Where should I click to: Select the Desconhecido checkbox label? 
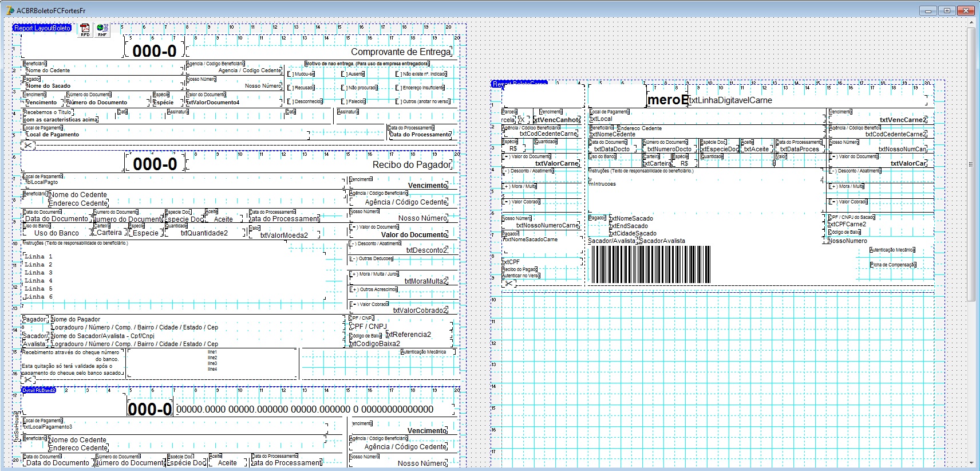(x=306, y=101)
